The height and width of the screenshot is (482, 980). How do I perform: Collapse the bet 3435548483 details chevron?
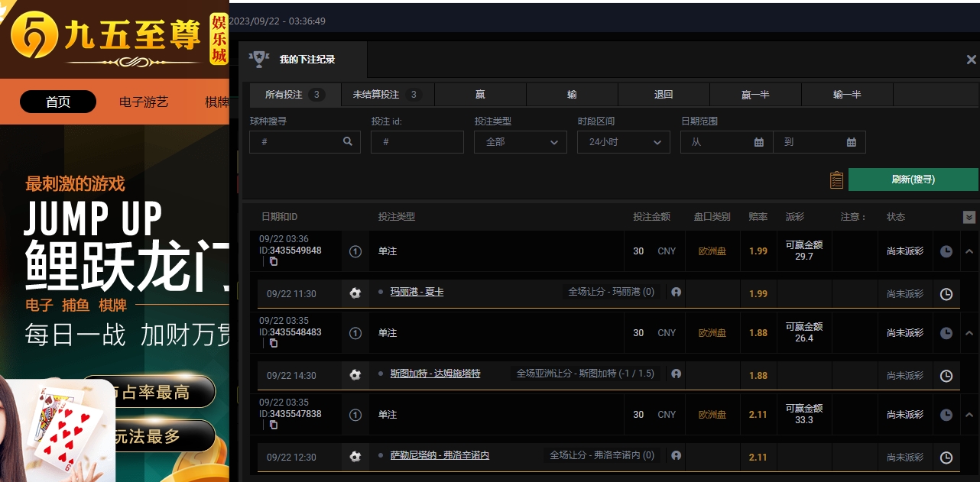[x=969, y=333]
